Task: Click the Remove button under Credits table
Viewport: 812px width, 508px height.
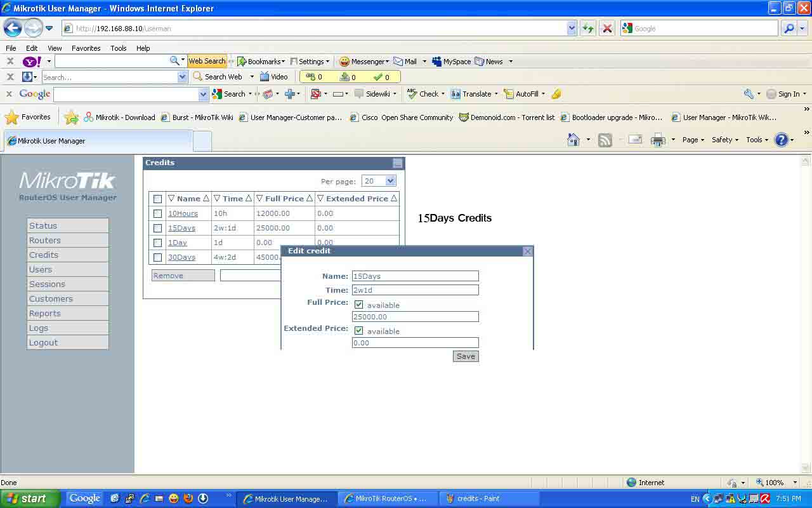Action: (183, 276)
